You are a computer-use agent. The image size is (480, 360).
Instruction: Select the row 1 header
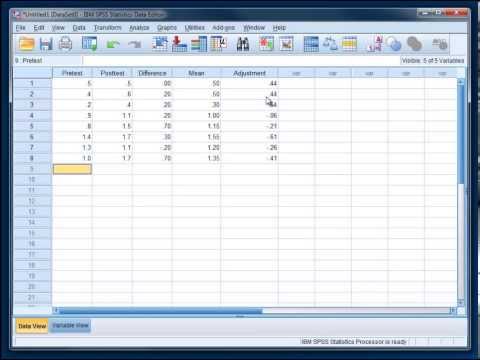32,83
